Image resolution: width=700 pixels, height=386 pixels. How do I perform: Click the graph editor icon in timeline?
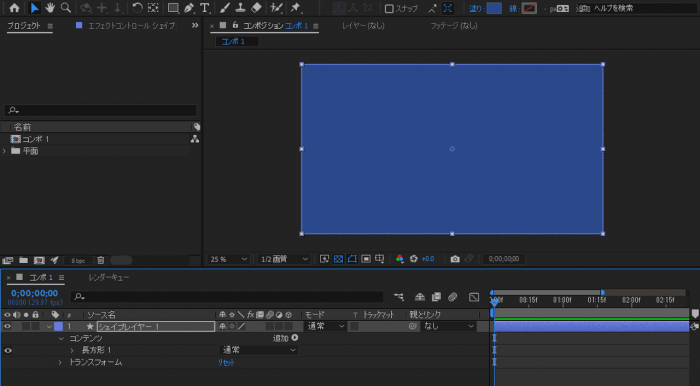[474, 297]
